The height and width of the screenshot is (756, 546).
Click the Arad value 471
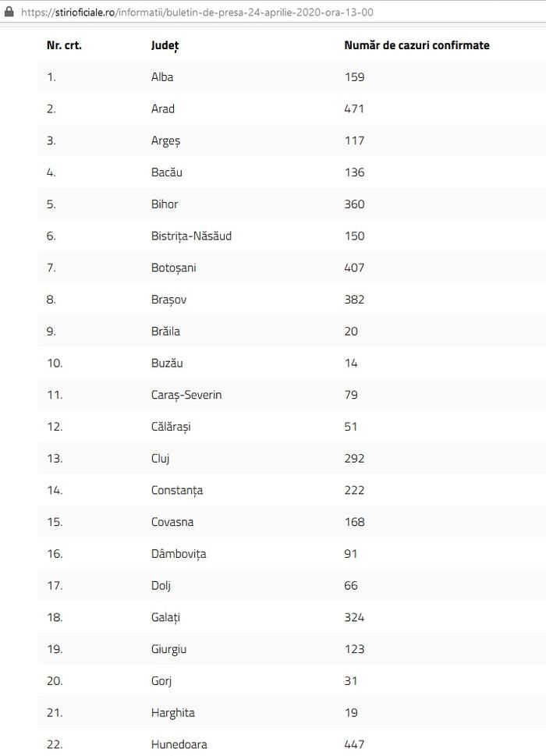tap(354, 109)
